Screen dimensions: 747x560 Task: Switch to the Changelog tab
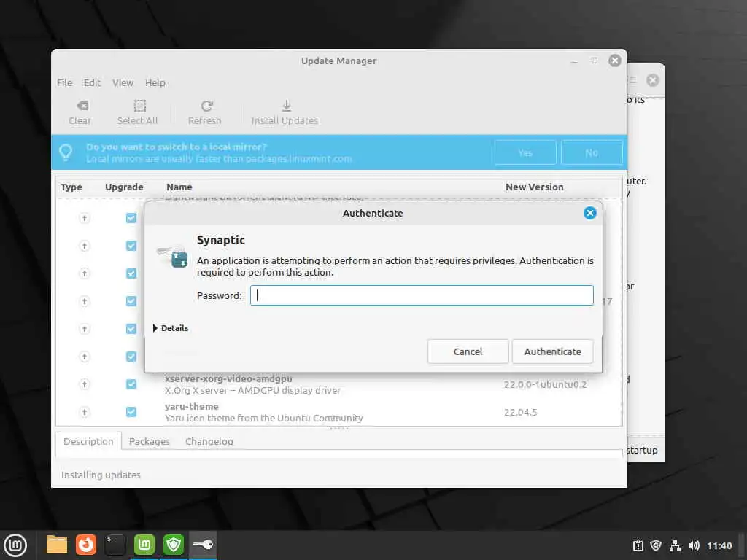209,441
